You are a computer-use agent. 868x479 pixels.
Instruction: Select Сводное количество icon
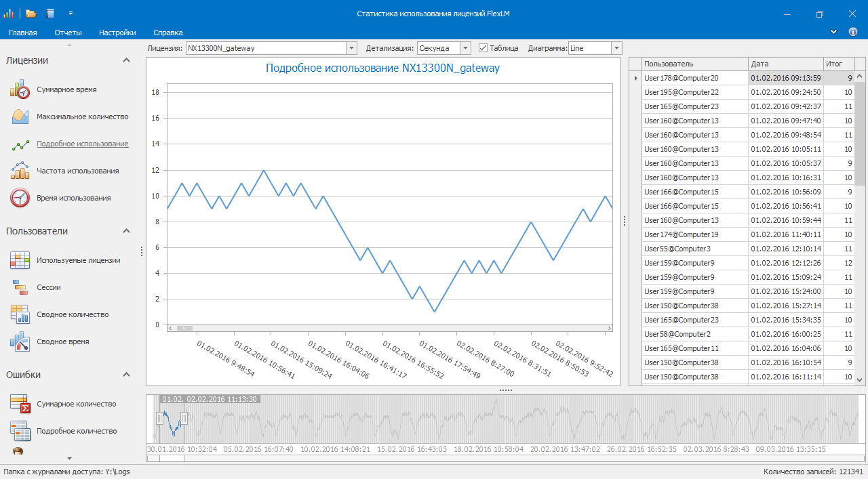point(20,314)
